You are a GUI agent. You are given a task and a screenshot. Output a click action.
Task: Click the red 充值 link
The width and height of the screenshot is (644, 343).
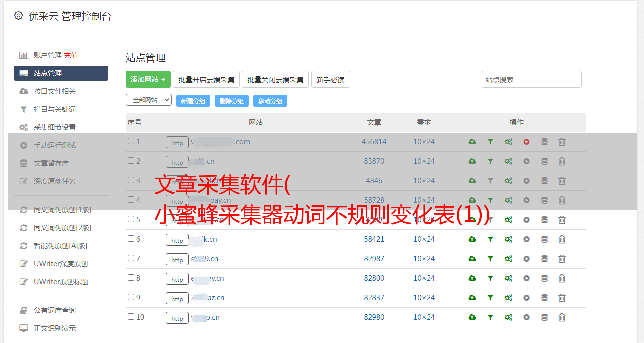[71, 55]
